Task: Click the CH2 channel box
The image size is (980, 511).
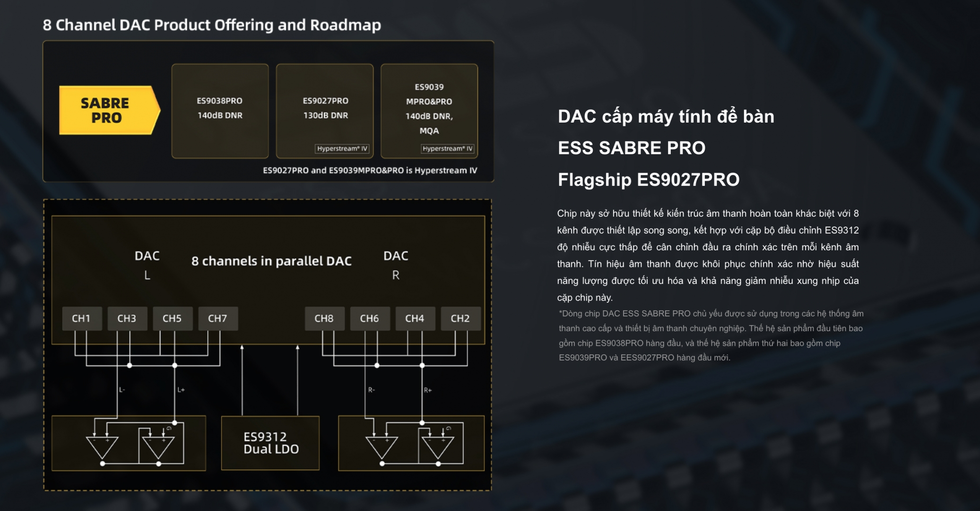Action: coord(460,318)
